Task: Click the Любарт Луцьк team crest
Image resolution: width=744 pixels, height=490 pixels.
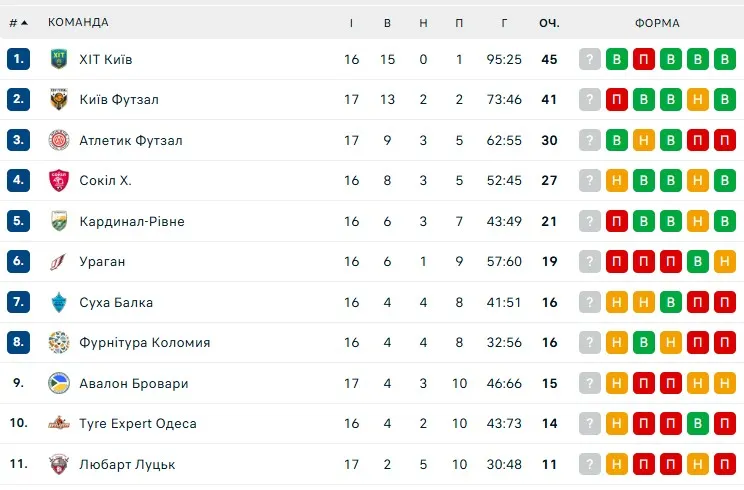Action: click(x=59, y=464)
